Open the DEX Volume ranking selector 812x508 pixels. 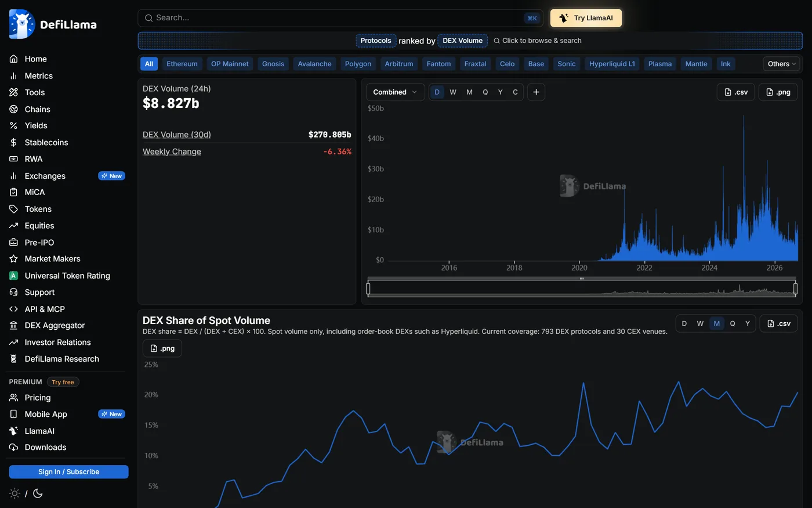(463, 41)
